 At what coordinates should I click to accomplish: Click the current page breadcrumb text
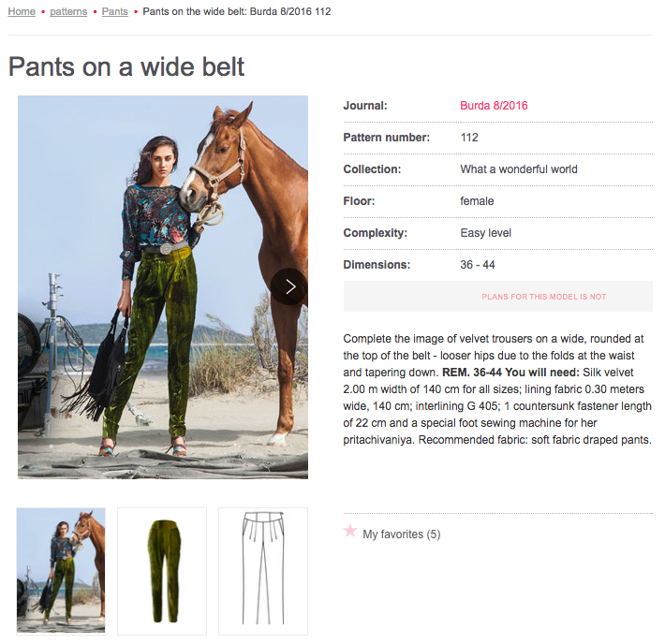click(236, 12)
